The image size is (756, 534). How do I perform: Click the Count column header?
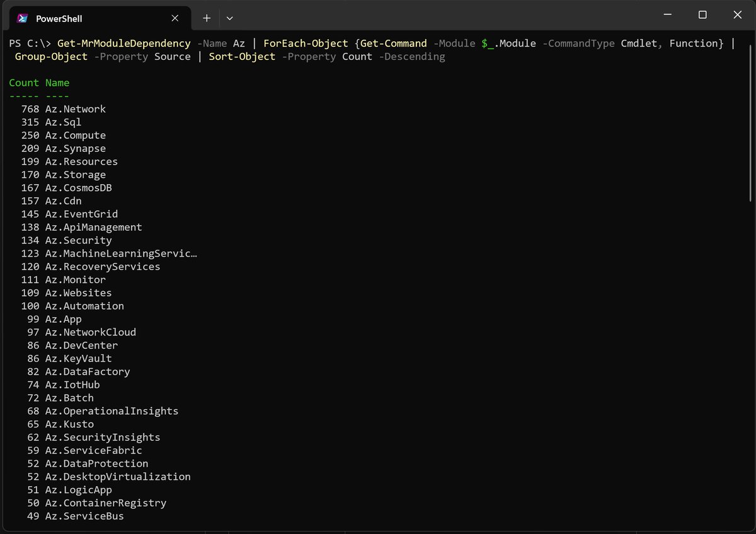tap(24, 83)
